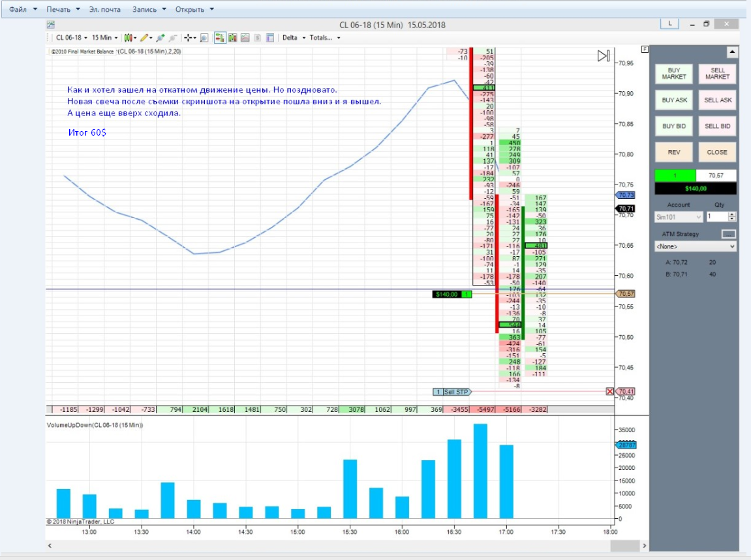
Task: Open the Открыть menu
Action: tap(194, 9)
